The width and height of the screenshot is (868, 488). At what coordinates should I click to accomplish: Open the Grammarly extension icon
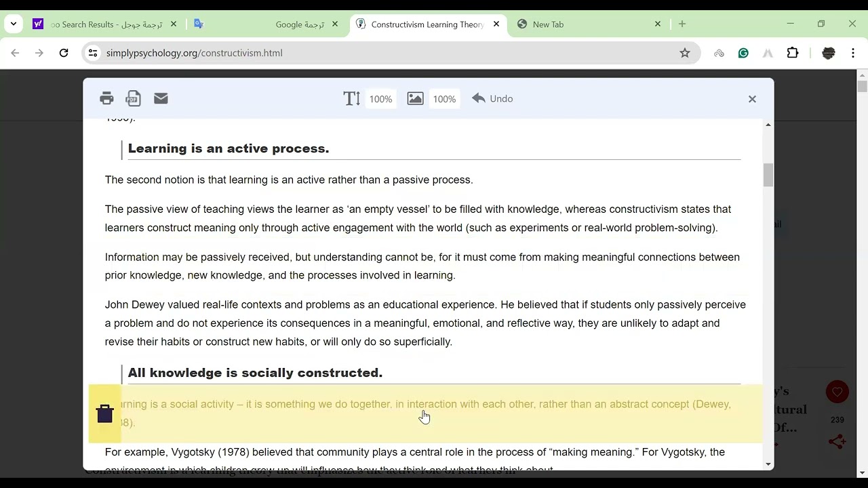(x=743, y=53)
